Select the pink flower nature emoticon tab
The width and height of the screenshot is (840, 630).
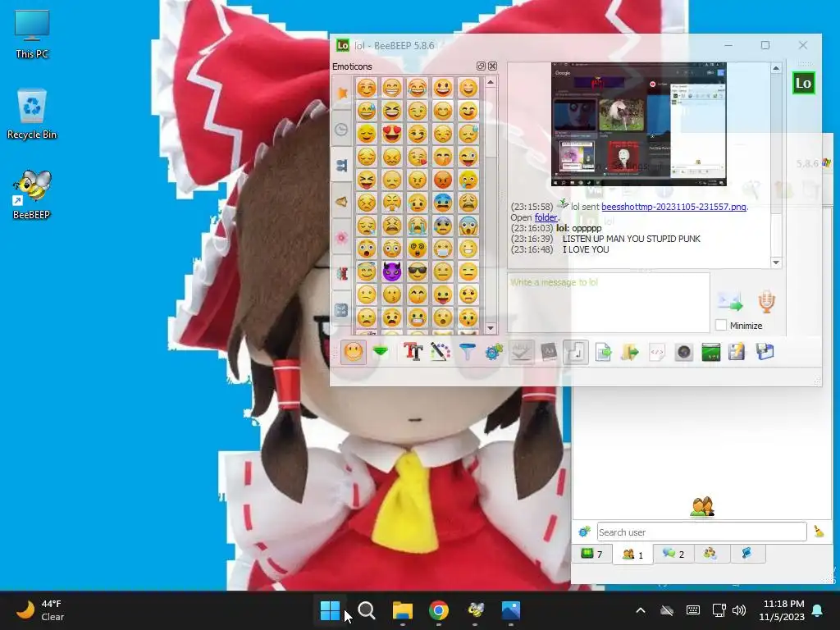pos(342,237)
